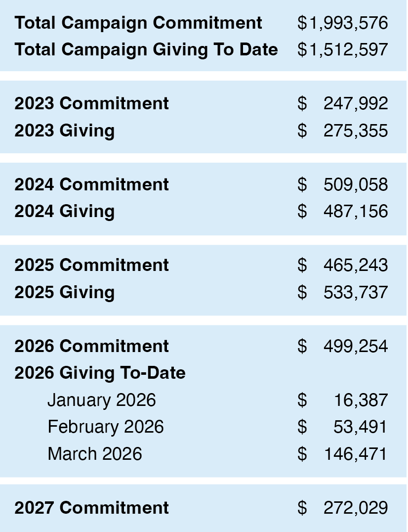Click the 2027 Commitment value 272,029

point(356,508)
